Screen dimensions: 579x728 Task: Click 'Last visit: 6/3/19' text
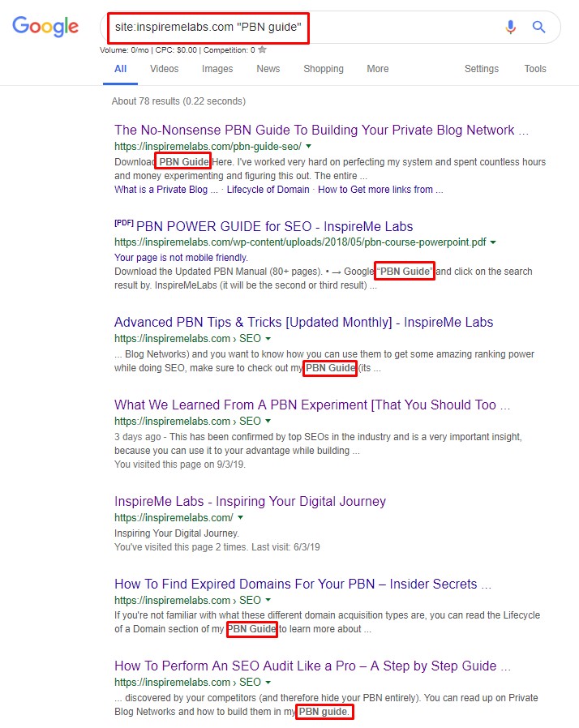(285, 547)
